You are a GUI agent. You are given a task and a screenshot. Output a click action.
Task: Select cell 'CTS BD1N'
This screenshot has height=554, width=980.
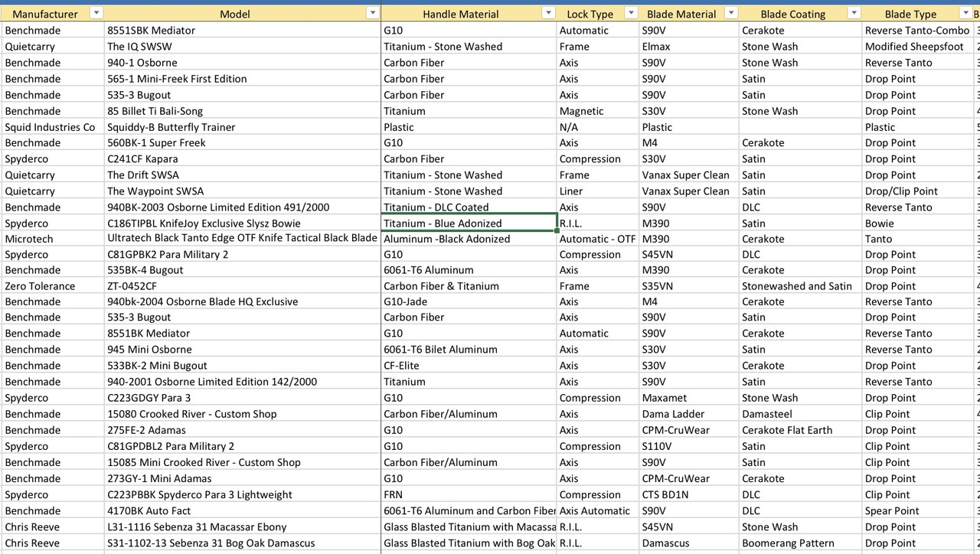coord(689,494)
